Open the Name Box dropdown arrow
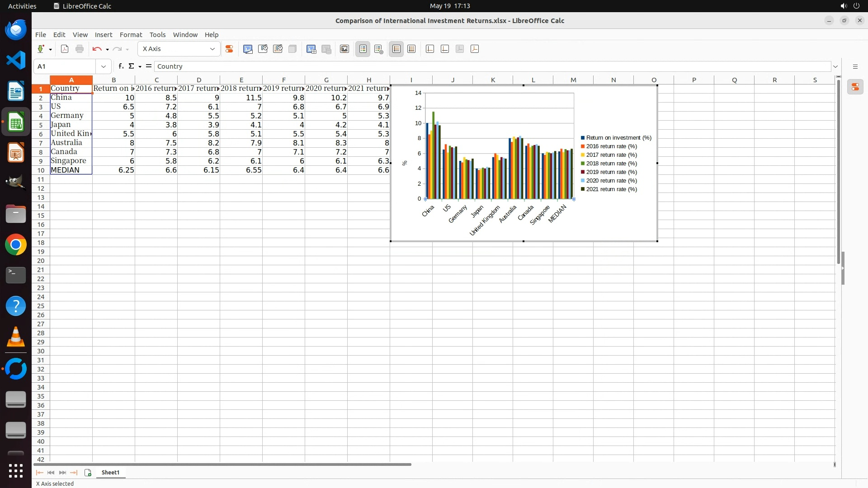This screenshot has width=868, height=488. 104,66
